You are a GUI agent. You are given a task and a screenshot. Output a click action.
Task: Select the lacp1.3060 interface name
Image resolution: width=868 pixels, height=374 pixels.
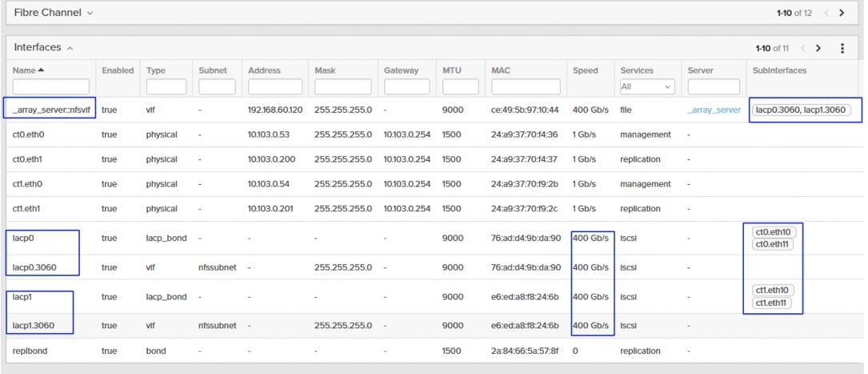click(x=34, y=325)
